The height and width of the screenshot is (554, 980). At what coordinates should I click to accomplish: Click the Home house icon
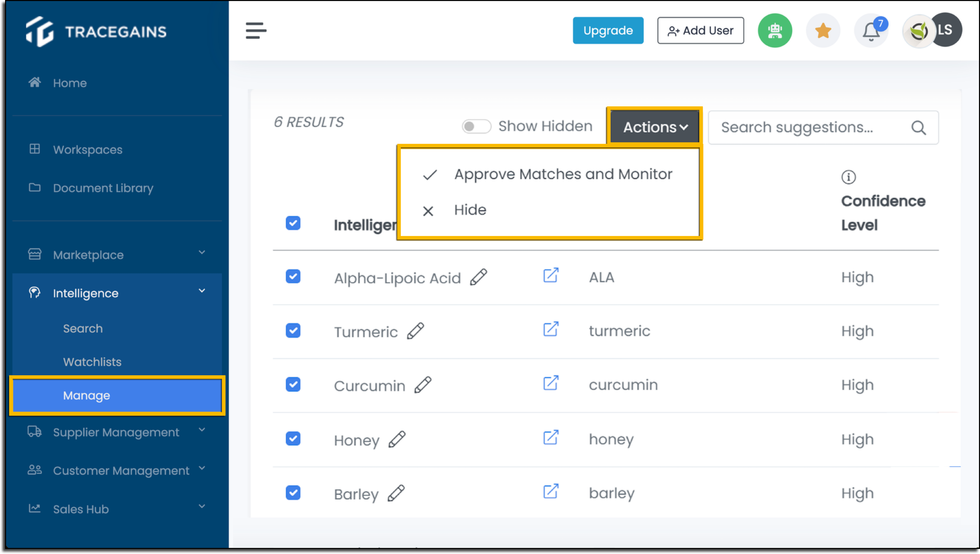35,82
